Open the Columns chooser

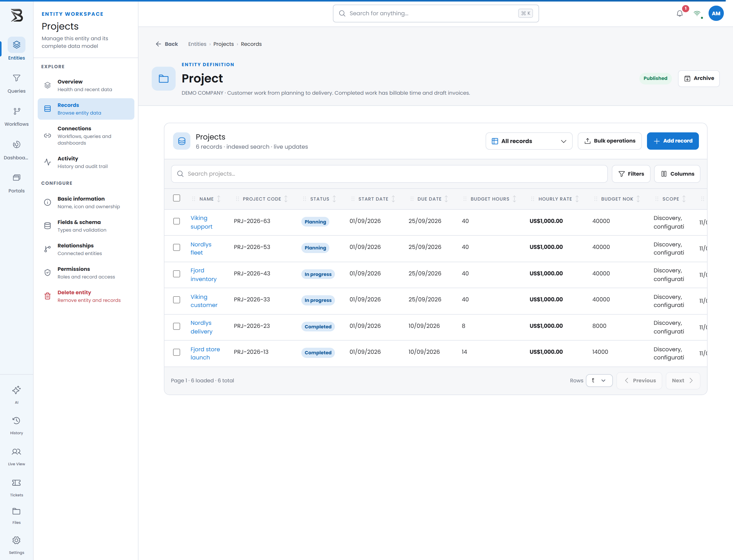point(677,174)
